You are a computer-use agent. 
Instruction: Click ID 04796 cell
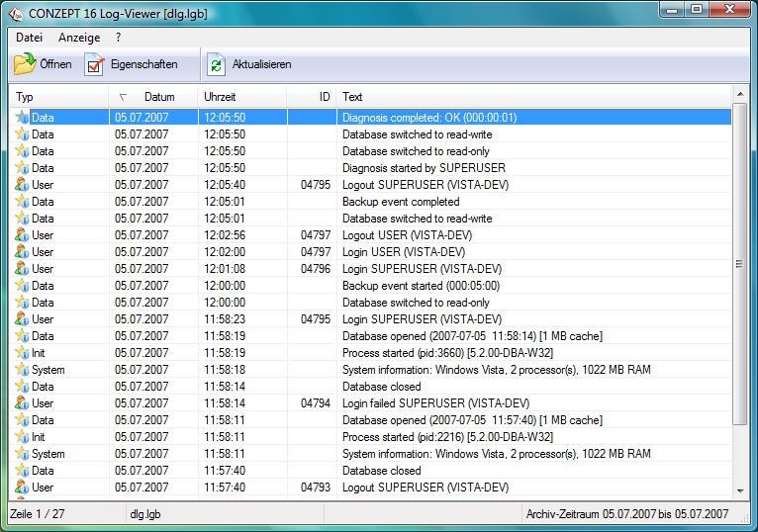click(316, 269)
